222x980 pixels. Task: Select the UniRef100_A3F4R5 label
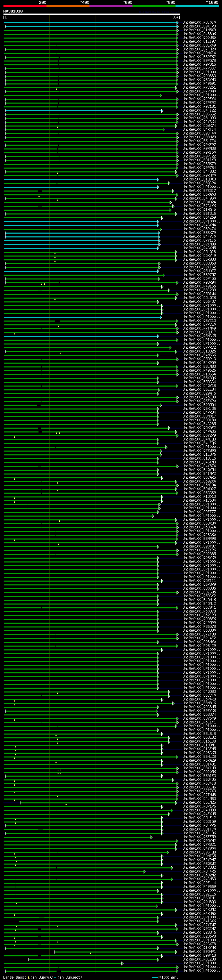pyautogui.click(x=199, y=871)
